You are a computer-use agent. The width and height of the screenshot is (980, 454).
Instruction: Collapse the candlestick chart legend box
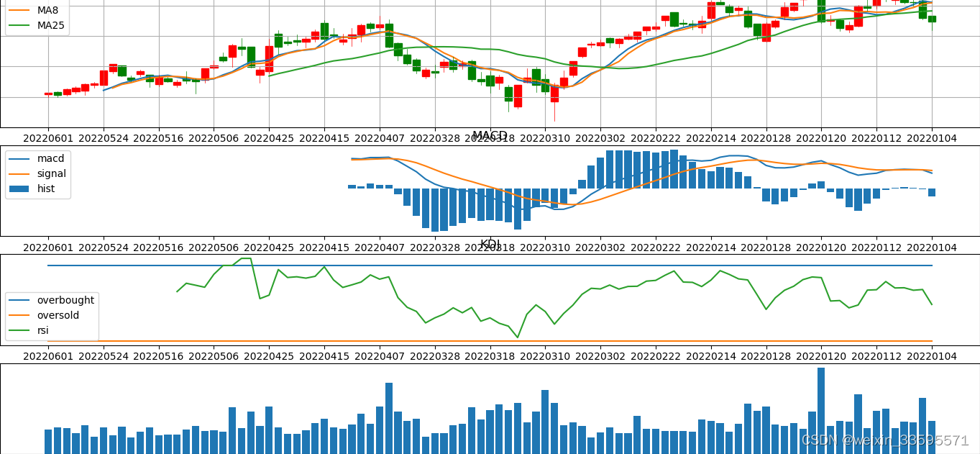pyautogui.click(x=36, y=17)
